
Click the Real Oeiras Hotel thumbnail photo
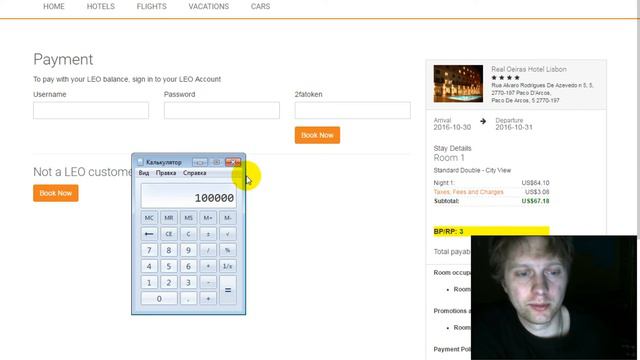(x=458, y=84)
